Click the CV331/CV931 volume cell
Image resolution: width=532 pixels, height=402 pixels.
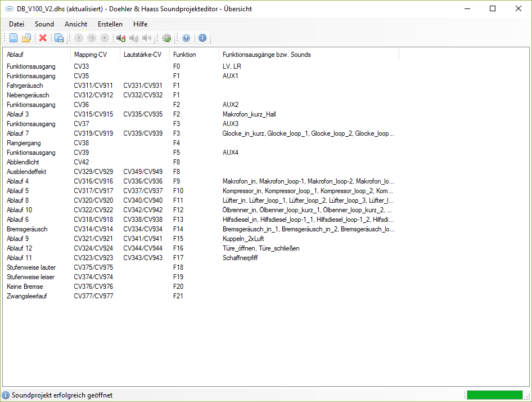click(x=143, y=86)
